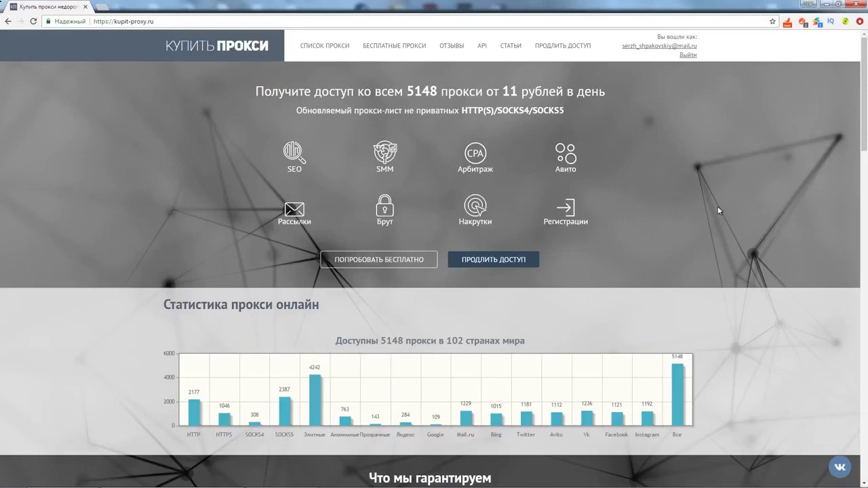
Task: Open Бесплатные прокси menu item
Action: 395,45
